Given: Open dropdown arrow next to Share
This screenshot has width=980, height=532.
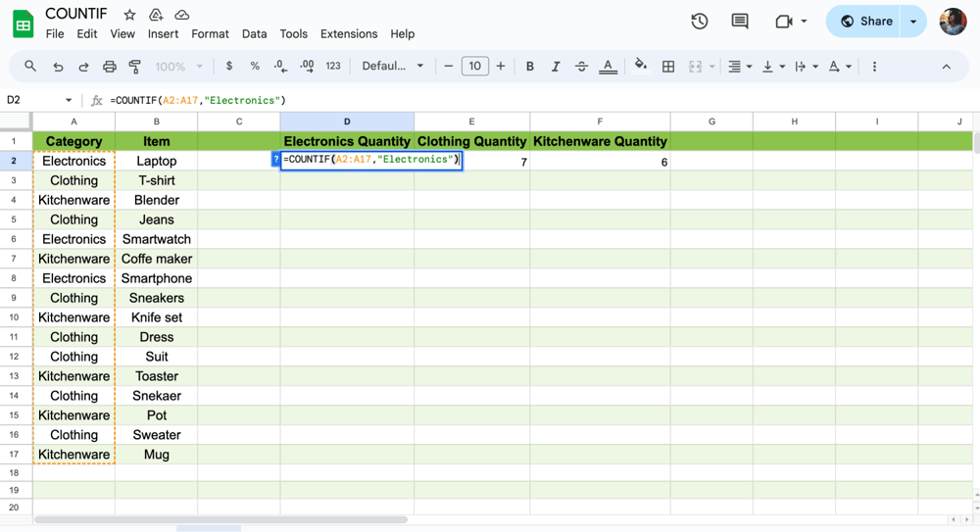Looking at the screenshot, I should coord(913,22).
